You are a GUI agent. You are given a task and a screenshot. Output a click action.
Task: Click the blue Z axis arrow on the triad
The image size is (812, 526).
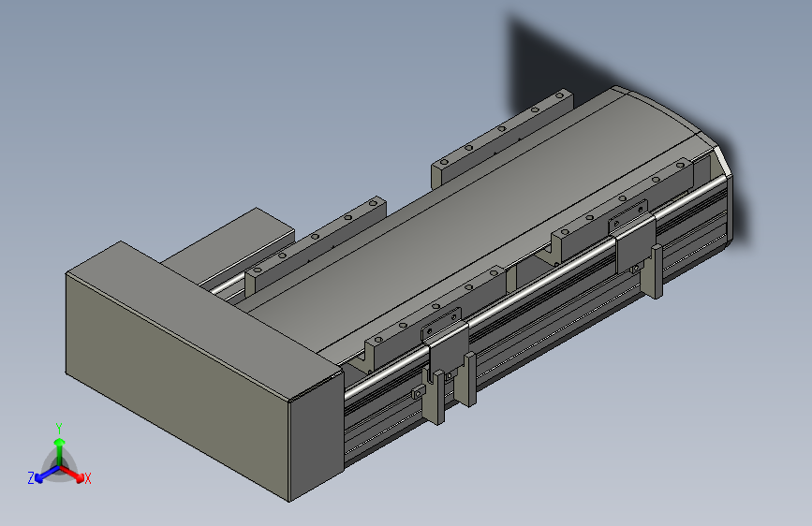point(48,475)
